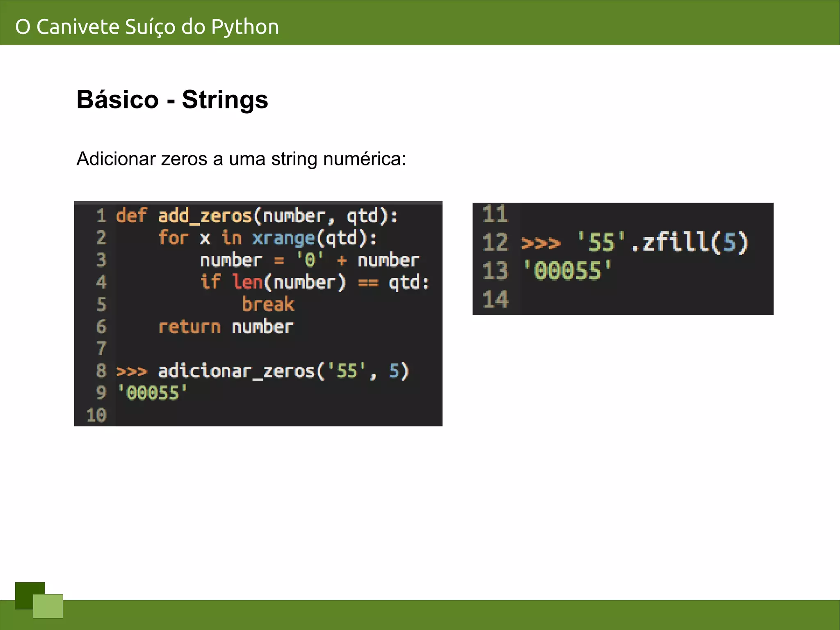Click the output '00055' on line 9
This screenshot has width=840, height=630.
click(152, 393)
